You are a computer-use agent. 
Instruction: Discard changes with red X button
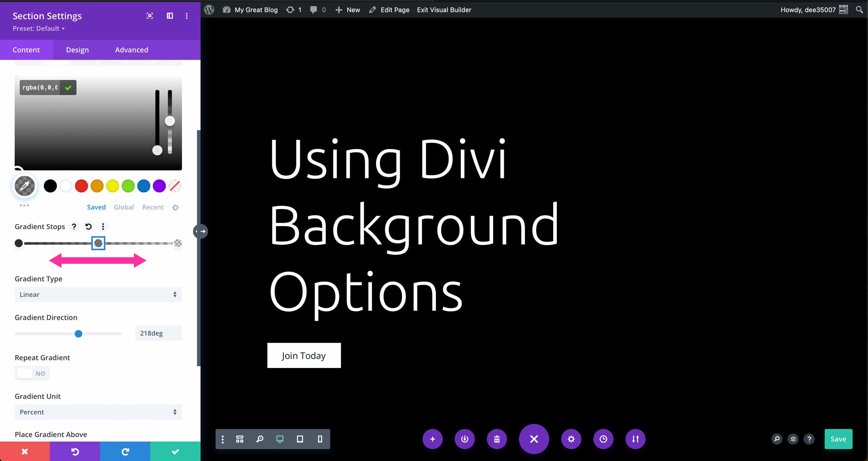(25, 452)
